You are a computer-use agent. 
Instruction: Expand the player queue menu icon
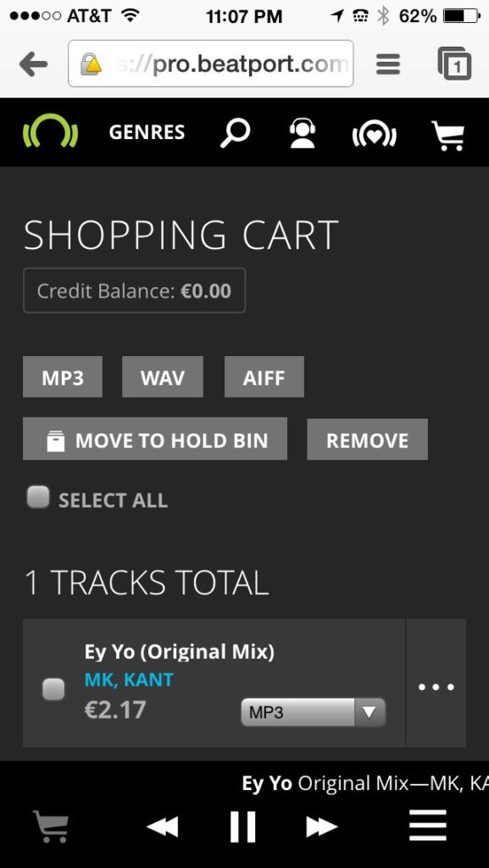[428, 826]
